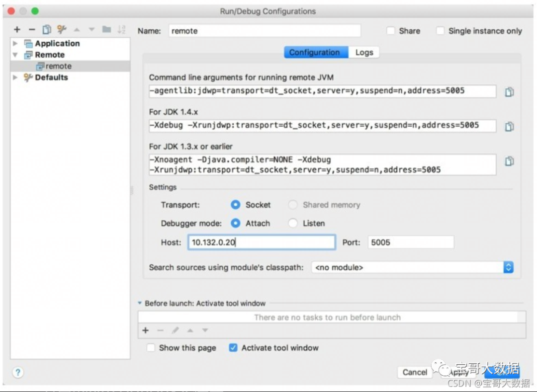Select the Defaults label in tree
The width and height of the screenshot is (537, 392).
(x=51, y=78)
